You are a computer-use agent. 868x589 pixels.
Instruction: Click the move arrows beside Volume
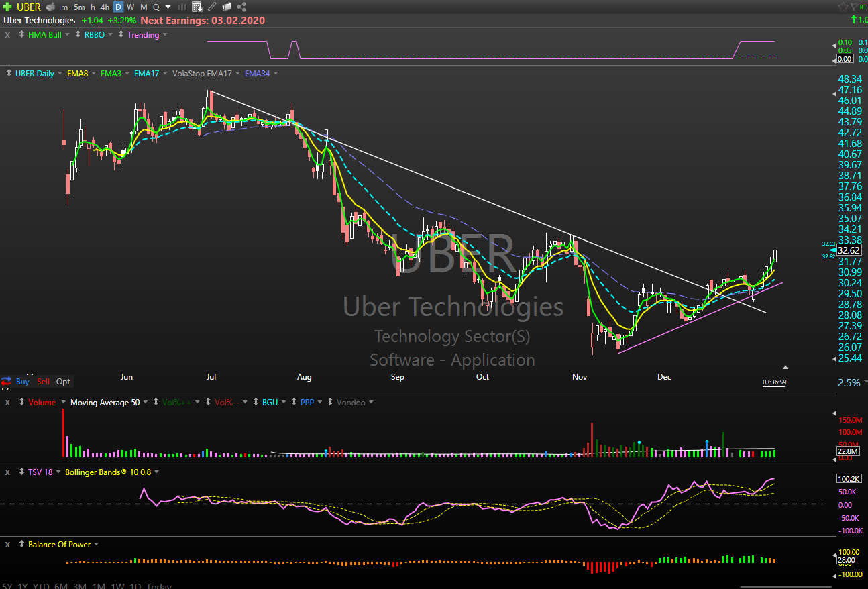point(21,402)
